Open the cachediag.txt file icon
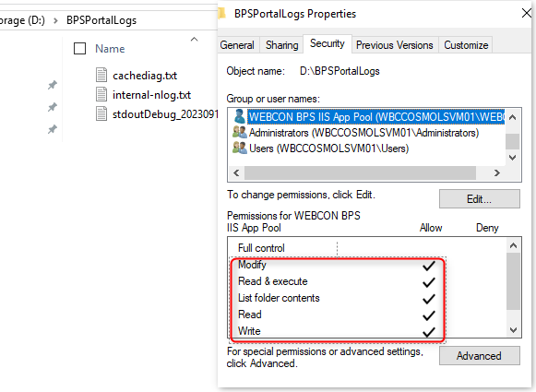 pyautogui.click(x=101, y=75)
